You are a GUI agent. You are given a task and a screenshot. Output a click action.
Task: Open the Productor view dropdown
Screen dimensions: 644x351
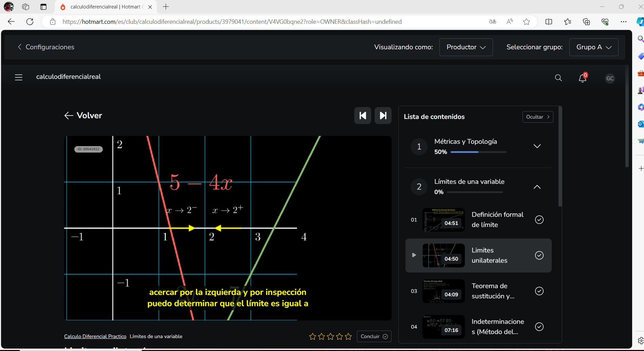pyautogui.click(x=466, y=47)
